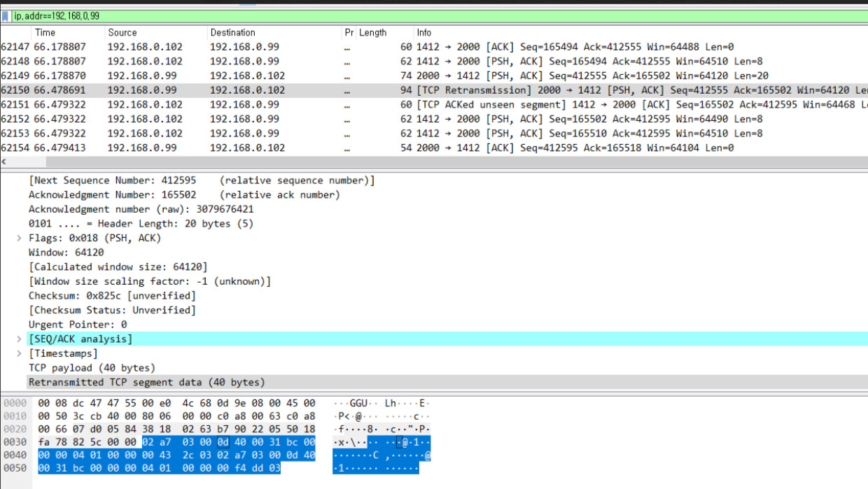Click the packet list scroll-left arrow
868x489 pixels.
[4, 162]
